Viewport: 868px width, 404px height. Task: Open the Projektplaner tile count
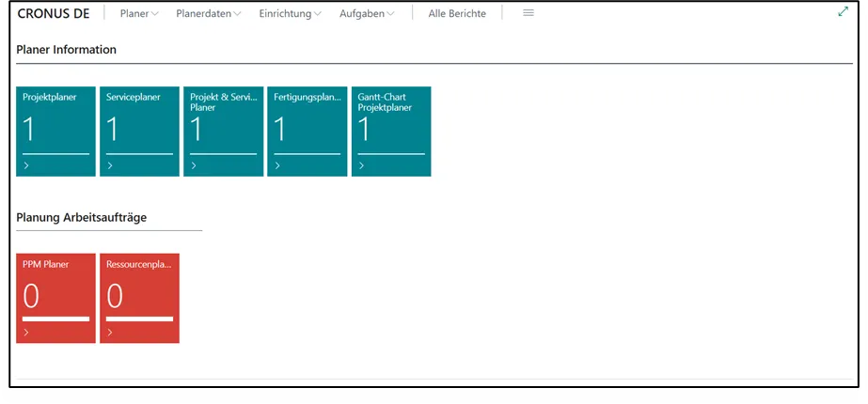(x=29, y=130)
